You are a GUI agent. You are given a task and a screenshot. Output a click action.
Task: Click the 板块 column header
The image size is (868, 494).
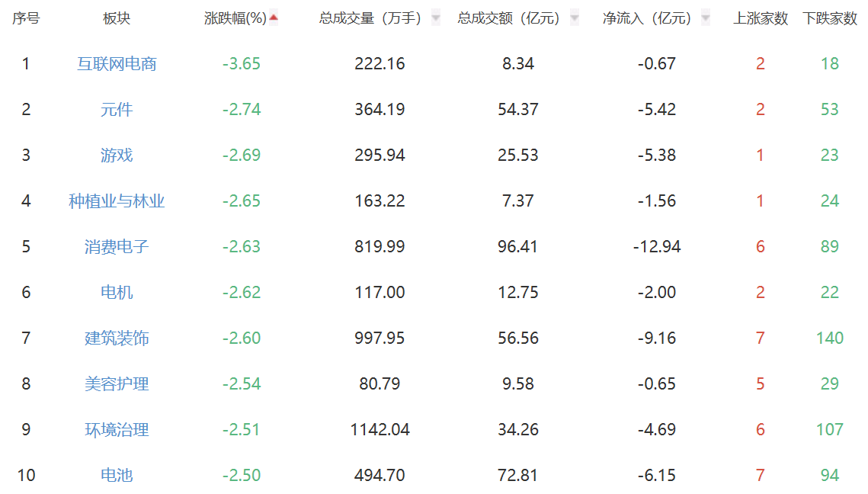click(x=117, y=18)
